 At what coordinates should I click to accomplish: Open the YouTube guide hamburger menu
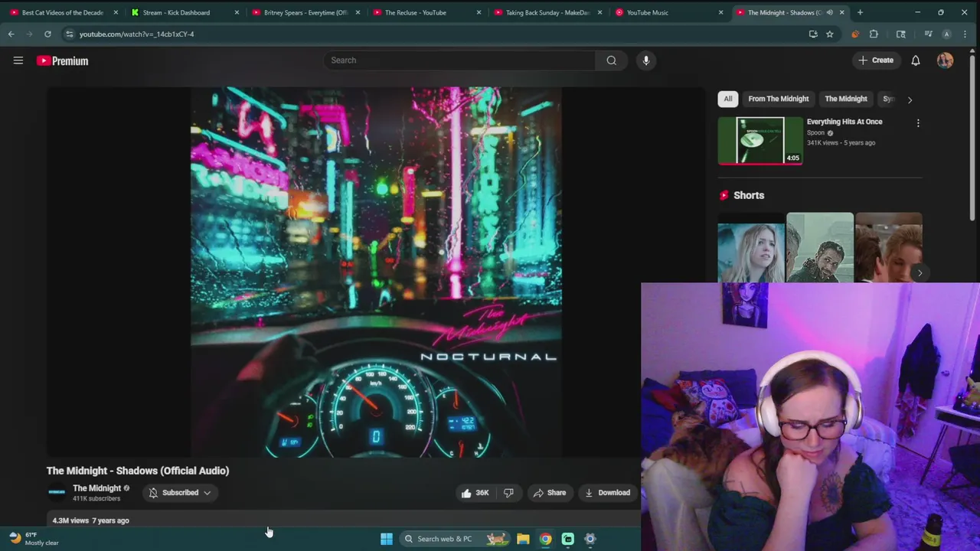click(18, 60)
